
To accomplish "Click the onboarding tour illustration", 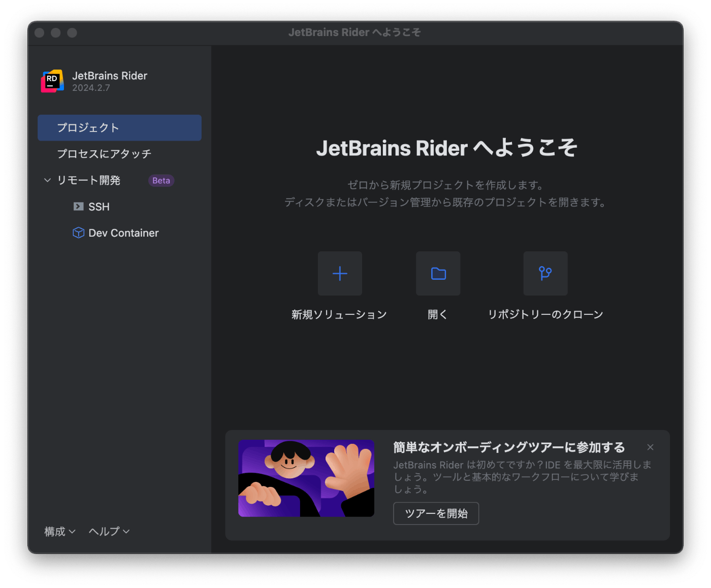I will (x=306, y=478).
